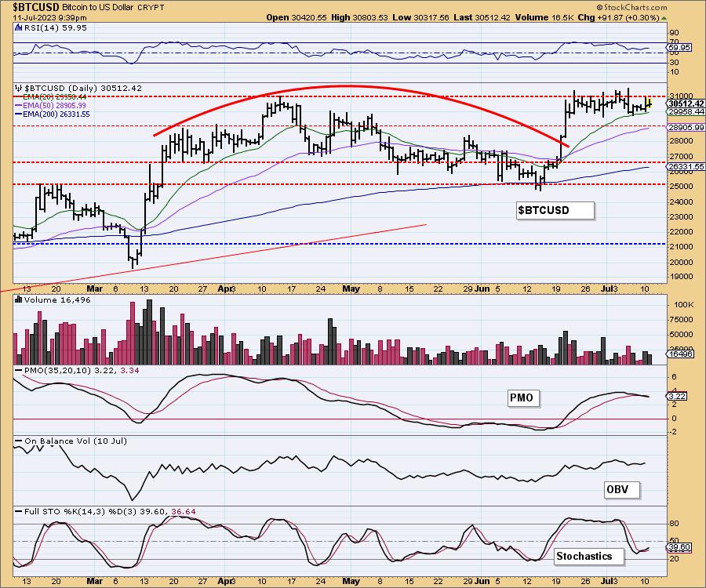Click the $BTCUSD (Daily) 30512.42 legend

tap(83, 88)
